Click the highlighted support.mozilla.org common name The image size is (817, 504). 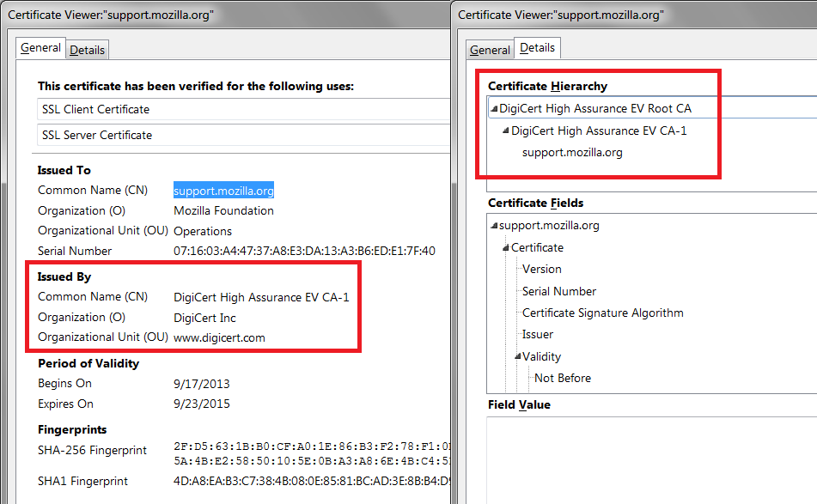coord(223,191)
